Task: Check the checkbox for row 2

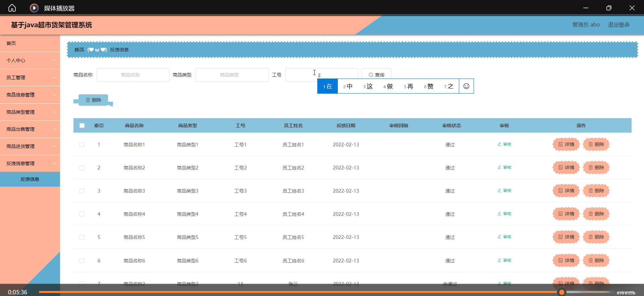Action: pos(82,168)
